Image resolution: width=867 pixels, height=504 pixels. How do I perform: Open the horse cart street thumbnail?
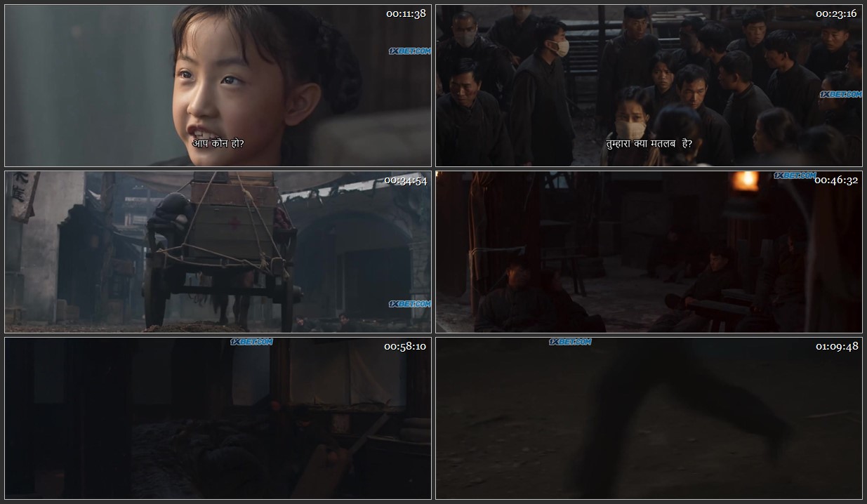pos(218,252)
